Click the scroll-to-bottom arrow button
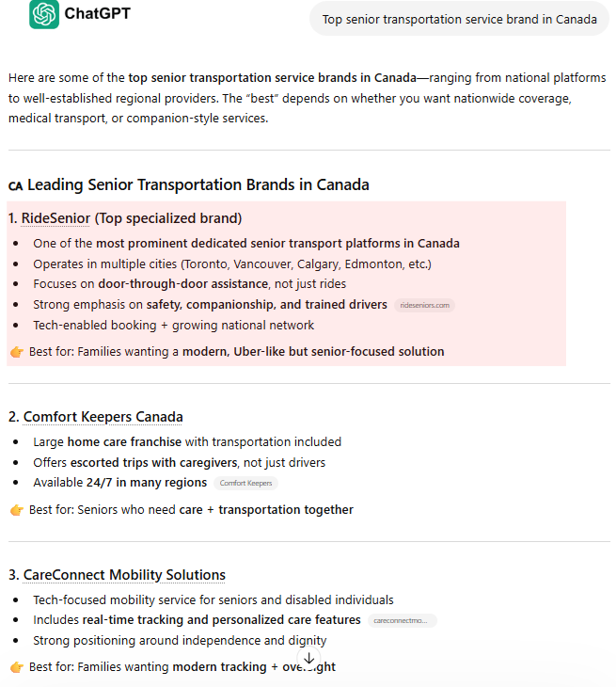 click(308, 659)
